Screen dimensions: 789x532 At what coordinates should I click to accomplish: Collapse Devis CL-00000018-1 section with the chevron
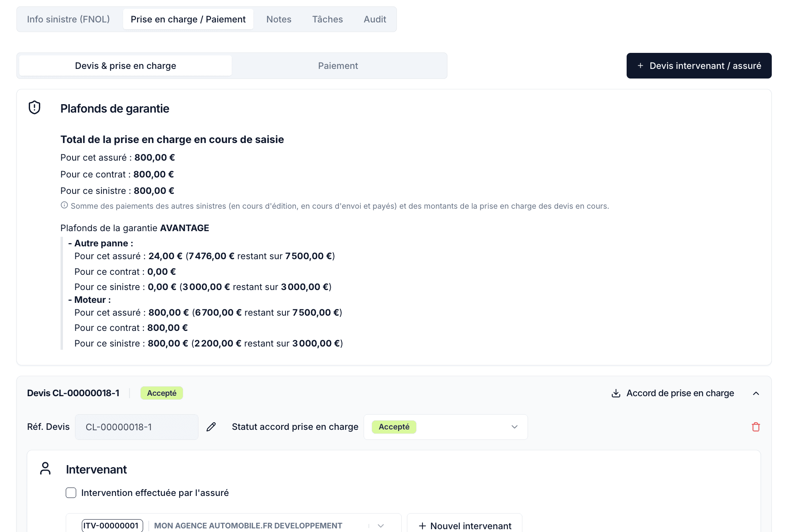(756, 393)
